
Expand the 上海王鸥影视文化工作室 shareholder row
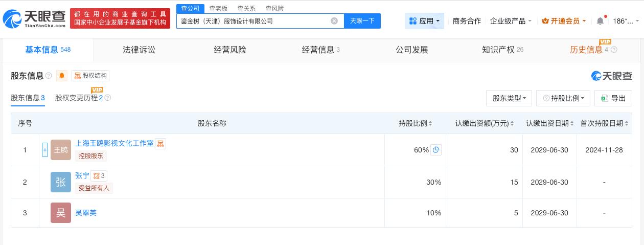(x=45, y=150)
